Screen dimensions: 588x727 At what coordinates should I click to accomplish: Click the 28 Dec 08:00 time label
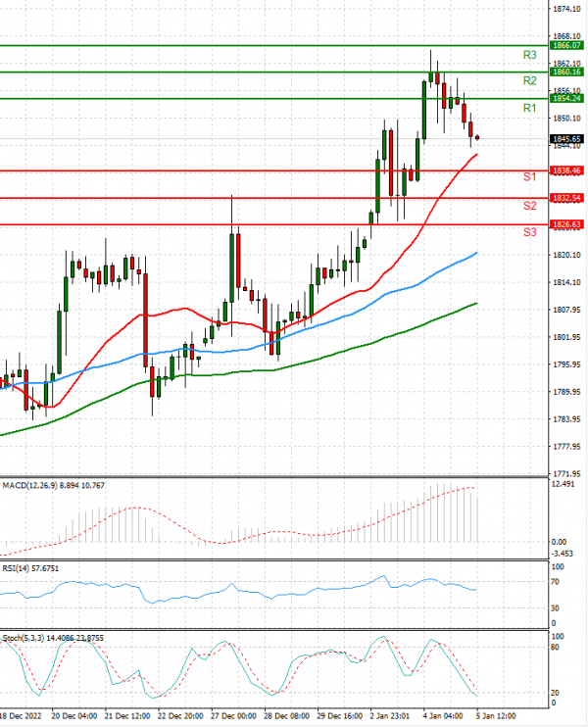(x=286, y=716)
